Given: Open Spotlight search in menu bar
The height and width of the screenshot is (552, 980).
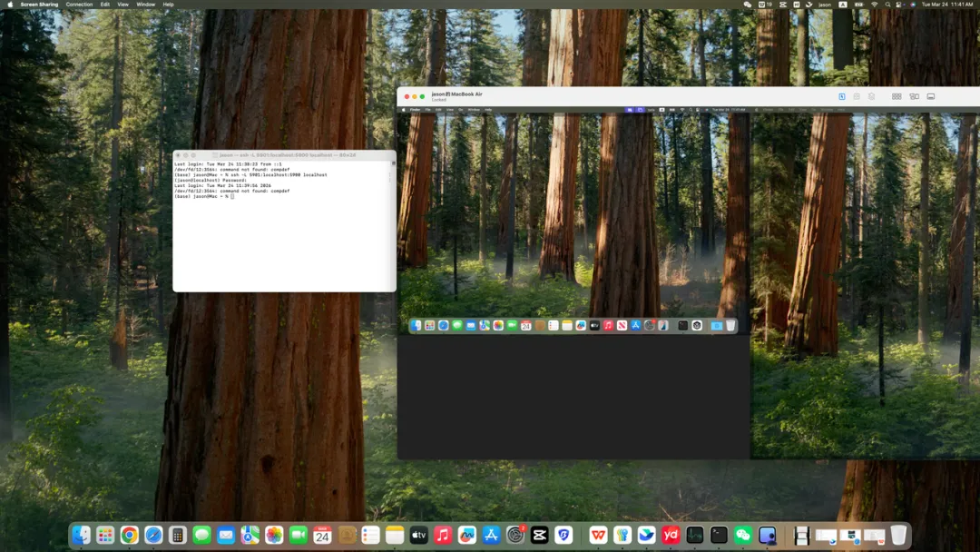Looking at the screenshot, I should click(x=887, y=5).
